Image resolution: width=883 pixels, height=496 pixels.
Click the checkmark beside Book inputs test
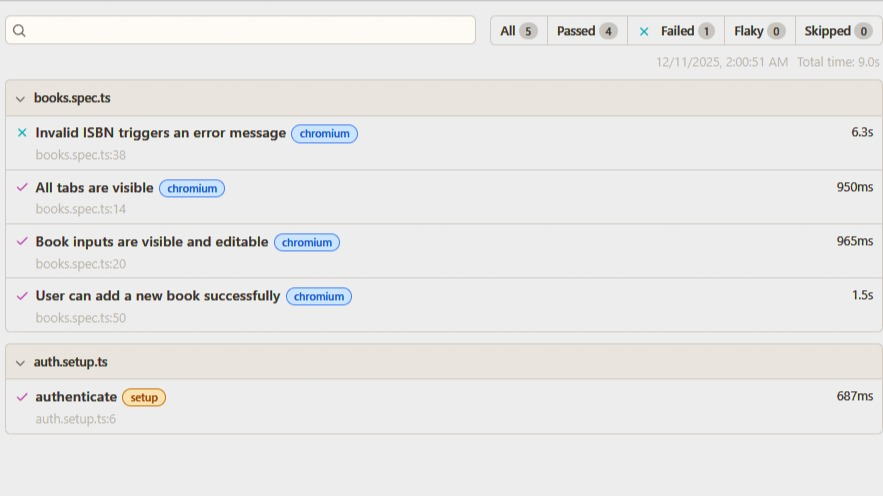coord(22,242)
